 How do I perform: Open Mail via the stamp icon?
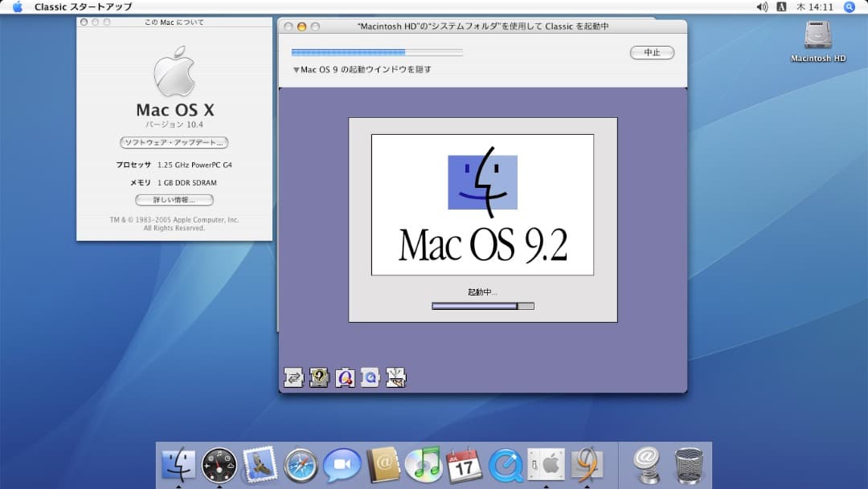(260, 464)
